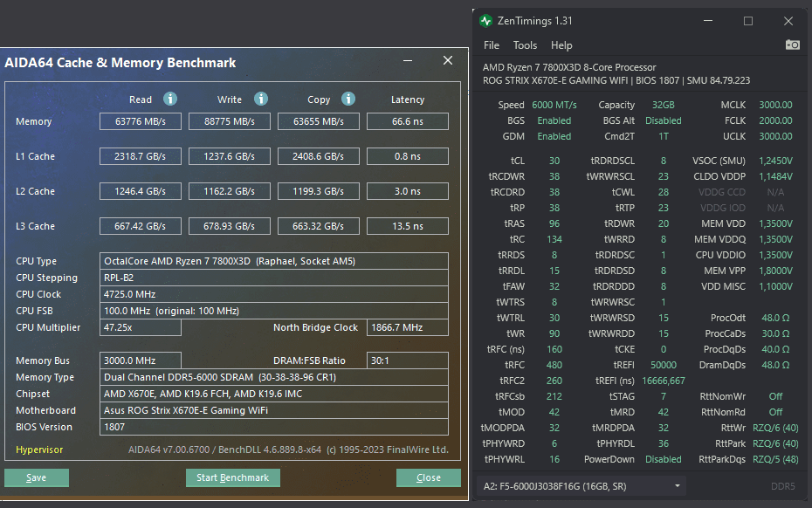Click the RttParkDqs RZQ/5 (48) value
The width and height of the screenshot is (812, 508).
[775, 459]
